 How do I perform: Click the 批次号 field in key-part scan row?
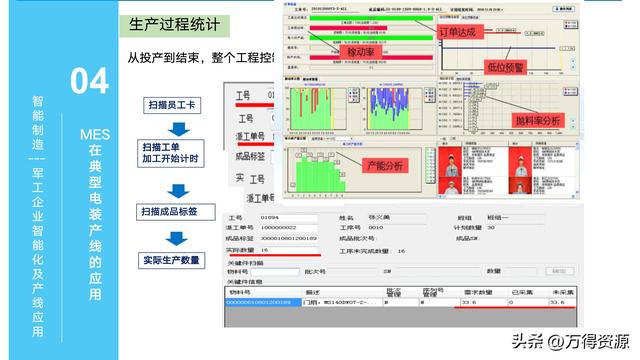click(352, 272)
